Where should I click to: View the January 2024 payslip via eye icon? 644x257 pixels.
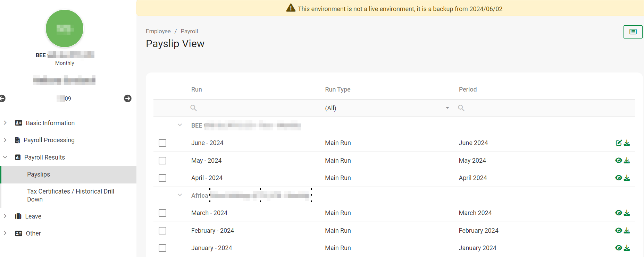[x=619, y=248]
